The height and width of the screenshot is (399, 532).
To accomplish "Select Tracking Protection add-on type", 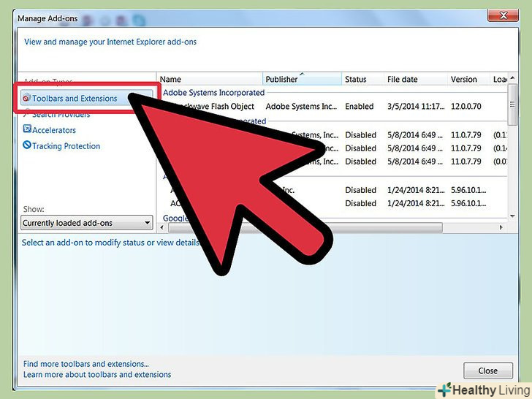I will tap(66, 146).
